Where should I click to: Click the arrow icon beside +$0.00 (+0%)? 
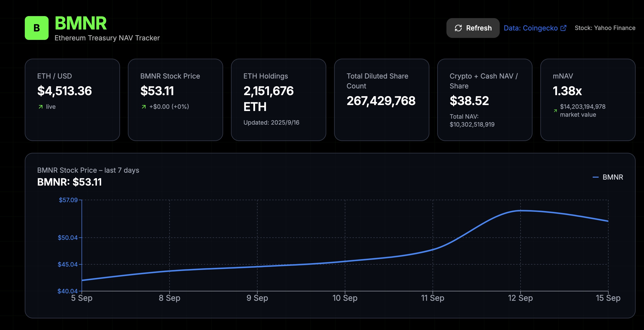coord(144,107)
